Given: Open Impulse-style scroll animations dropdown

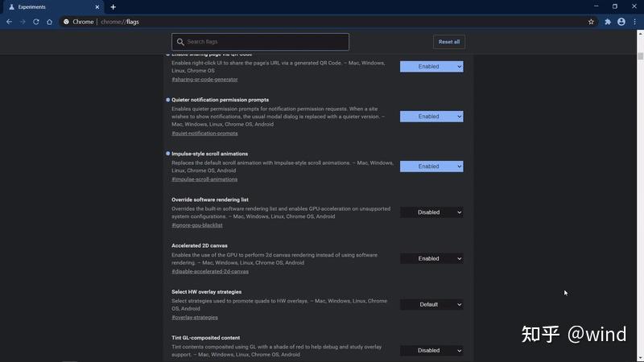Looking at the screenshot, I should pos(431,167).
